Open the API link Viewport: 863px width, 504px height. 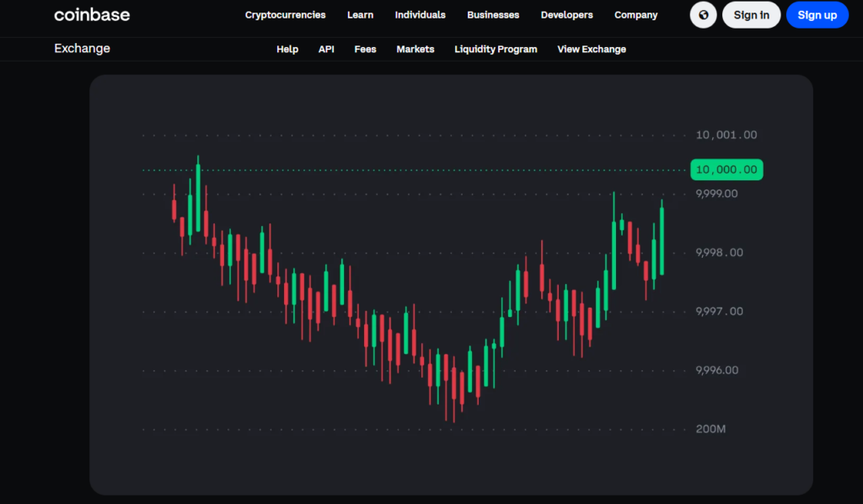point(326,49)
